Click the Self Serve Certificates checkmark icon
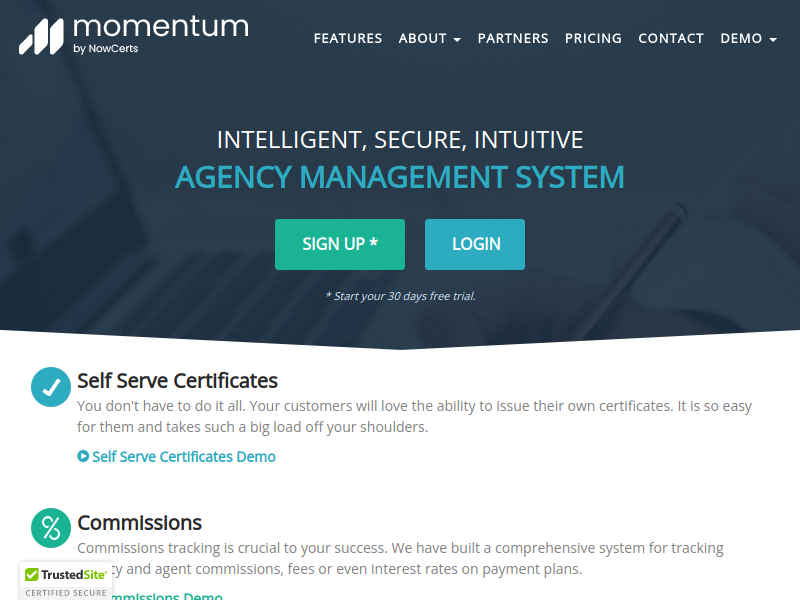 [x=51, y=387]
